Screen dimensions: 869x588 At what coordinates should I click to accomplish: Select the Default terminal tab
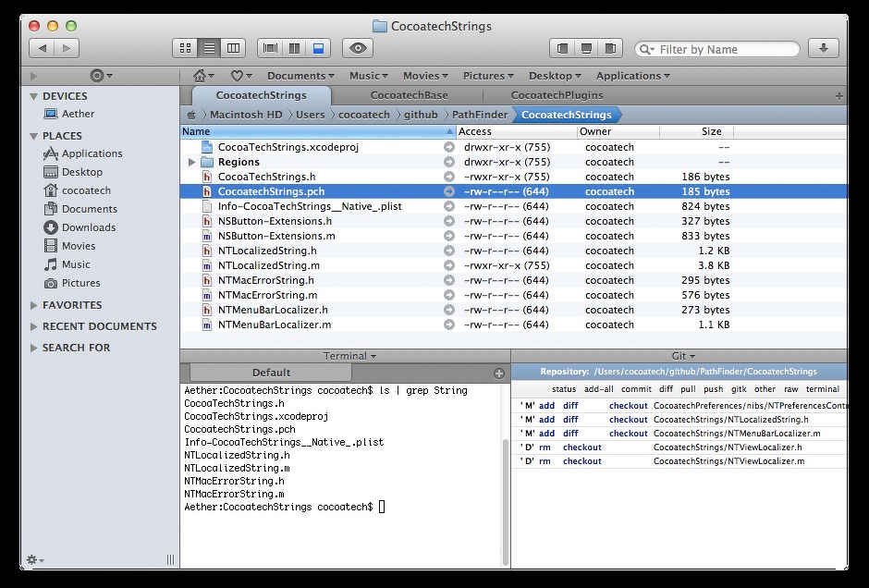271,373
